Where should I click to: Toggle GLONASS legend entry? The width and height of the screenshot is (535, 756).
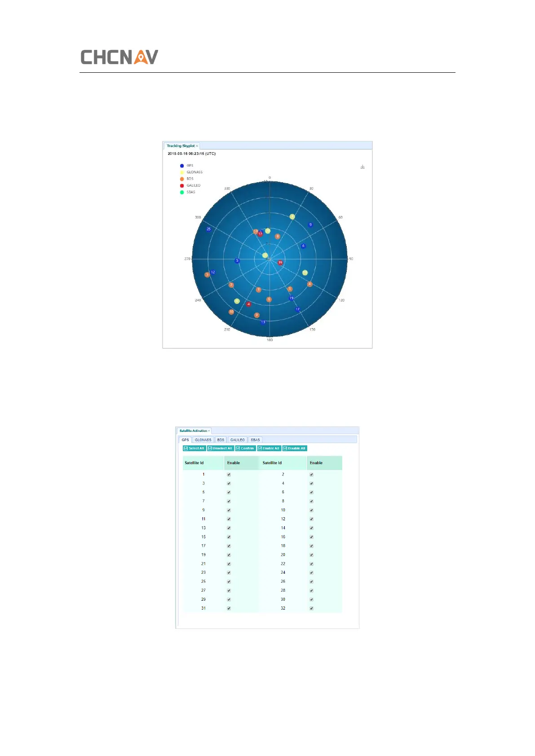coord(195,172)
